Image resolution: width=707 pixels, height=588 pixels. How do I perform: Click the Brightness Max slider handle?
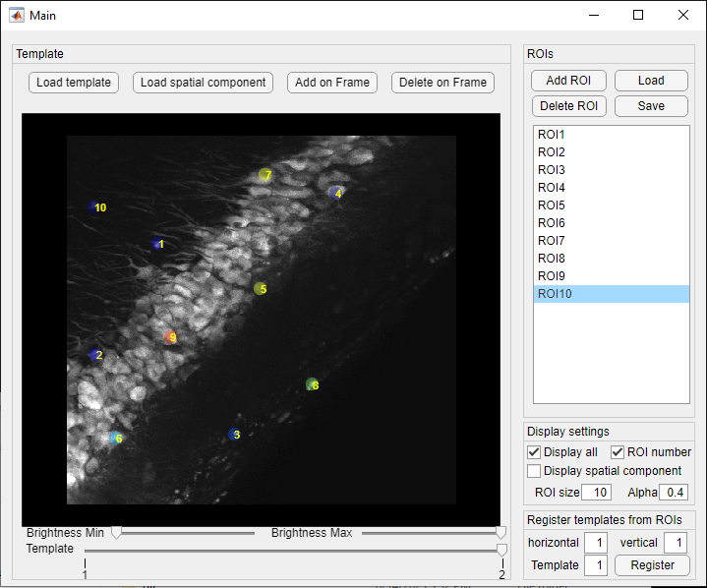click(x=501, y=533)
